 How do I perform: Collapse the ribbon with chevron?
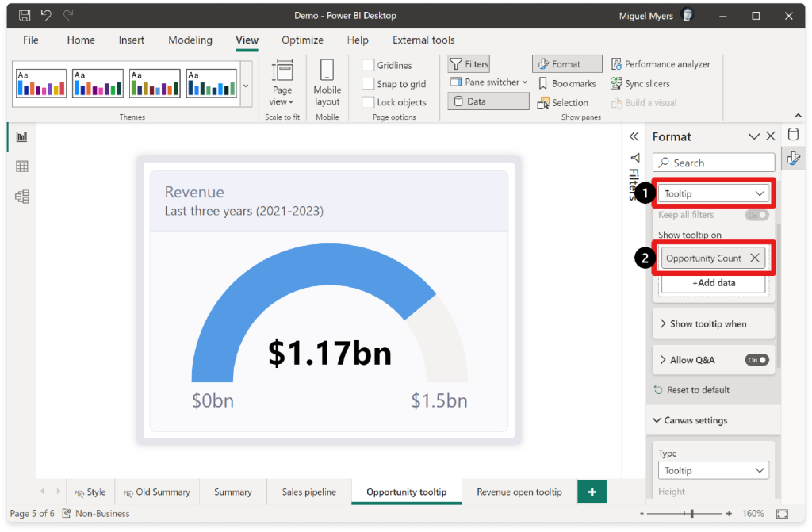pos(798,116)
